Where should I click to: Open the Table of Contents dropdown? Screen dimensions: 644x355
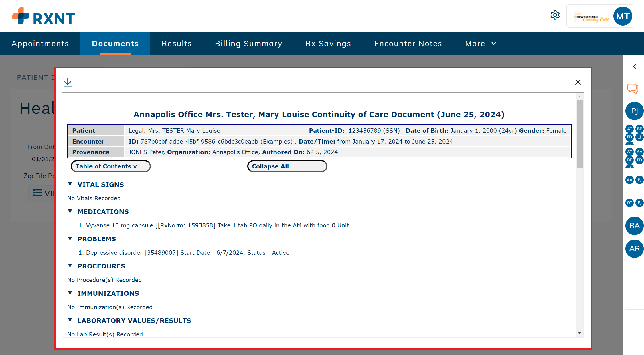[110, 166]
